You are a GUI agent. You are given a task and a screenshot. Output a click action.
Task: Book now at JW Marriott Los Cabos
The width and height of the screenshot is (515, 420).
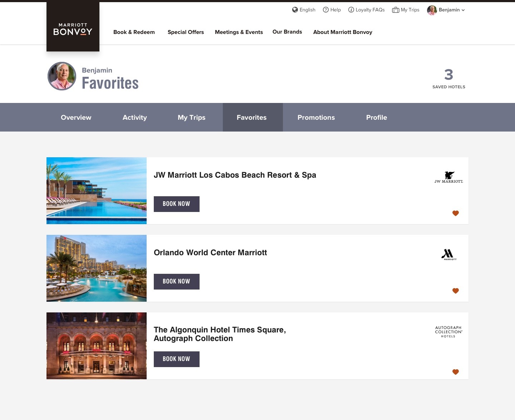tap(177, 204)
